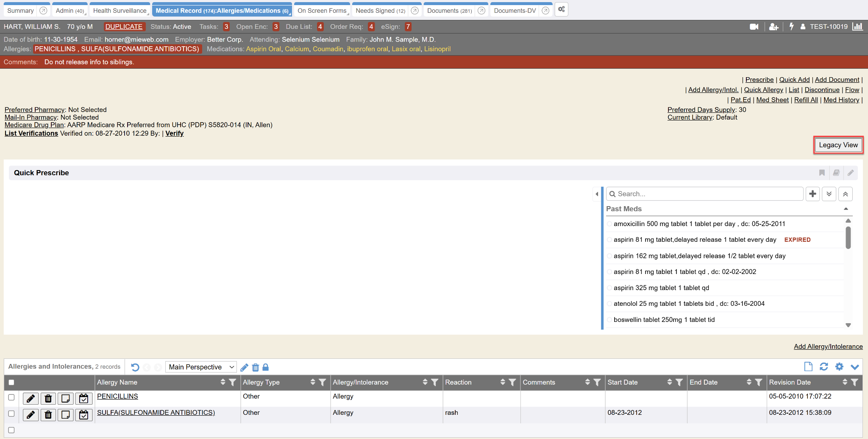The width and height of the screenshot is (868, 439).
Task: Click the plus icon next to medication search
Action: pos(812,194)
